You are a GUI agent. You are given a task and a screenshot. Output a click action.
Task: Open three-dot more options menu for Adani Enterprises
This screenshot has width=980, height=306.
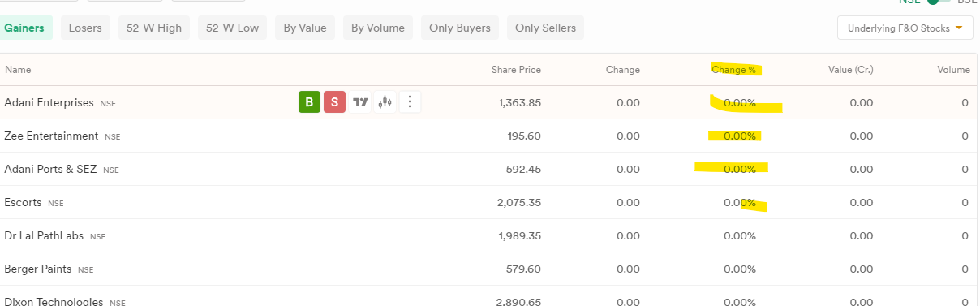click(410, 102)
